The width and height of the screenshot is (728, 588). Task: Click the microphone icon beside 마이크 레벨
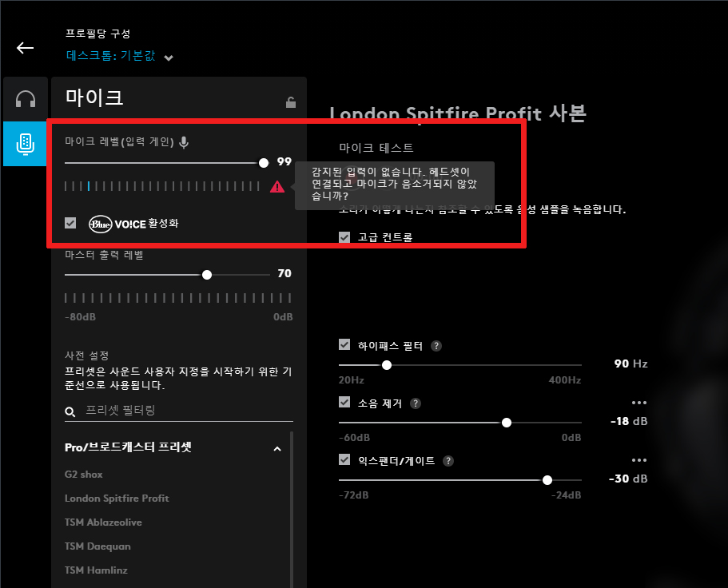coord(184,142)
